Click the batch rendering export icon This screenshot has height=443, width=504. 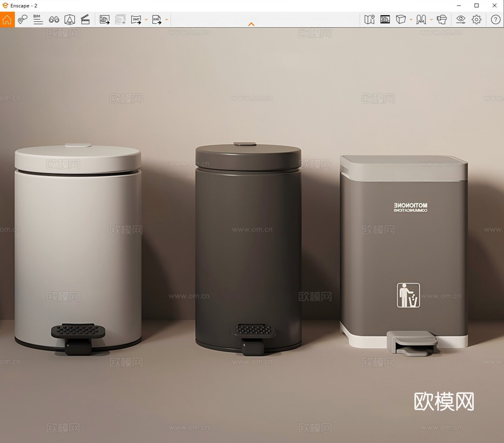[120, 20]
